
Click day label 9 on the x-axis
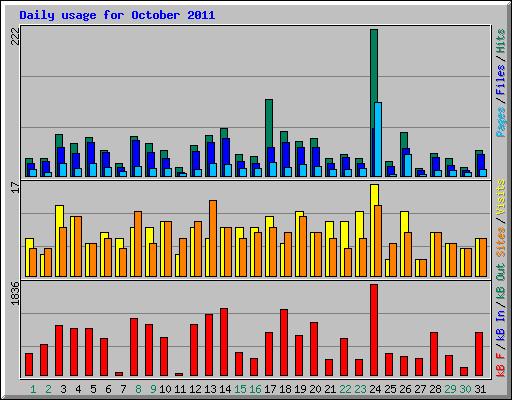(153, 389)
